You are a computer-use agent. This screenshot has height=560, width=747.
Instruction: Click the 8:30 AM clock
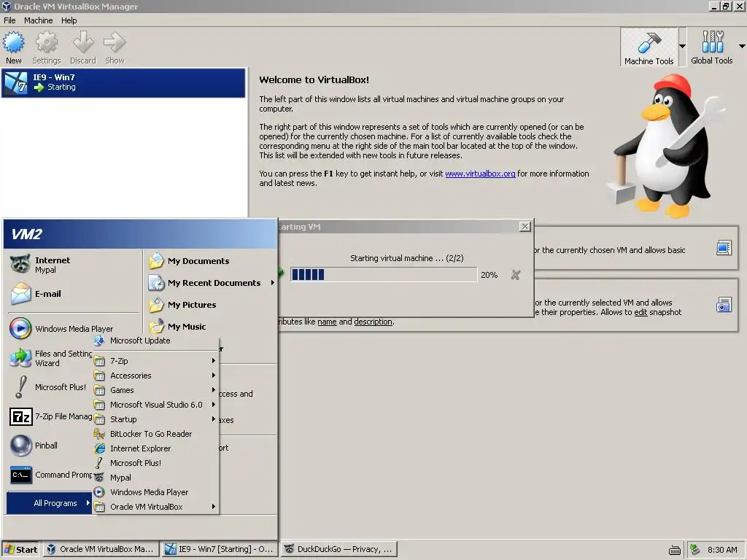(x=722, y=550)
